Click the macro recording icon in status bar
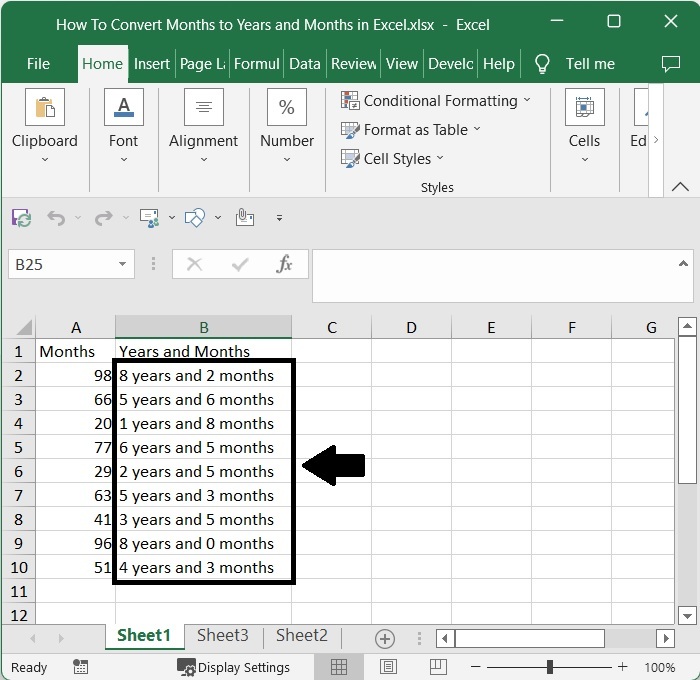The width and height of the screenshot is (700, 680). tap(80, 667)
